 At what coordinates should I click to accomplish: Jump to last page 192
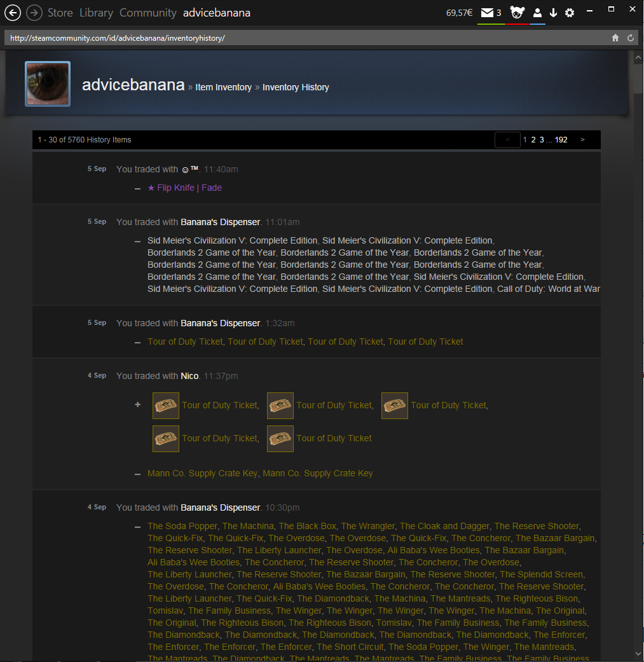pyautogui.click(x=561, y=140)
